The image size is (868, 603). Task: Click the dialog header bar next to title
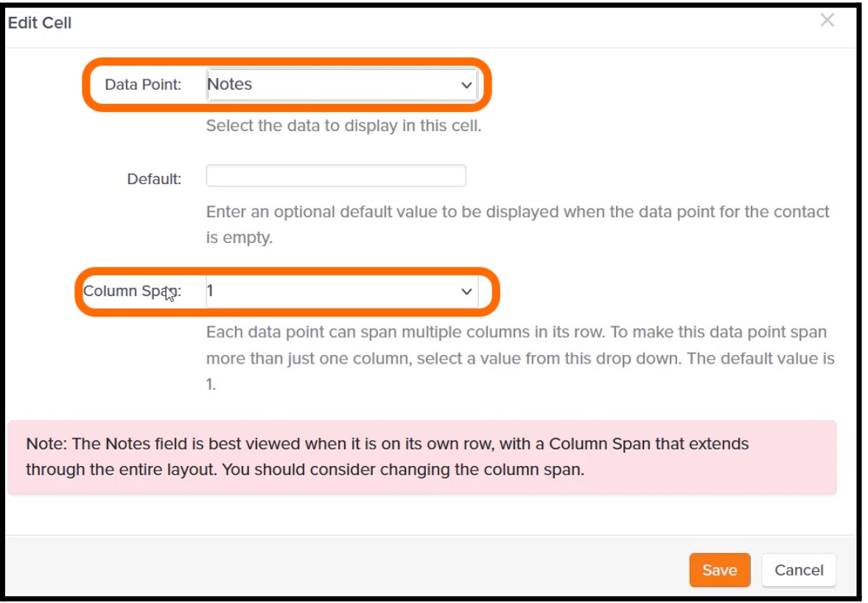click(x=443, y=25)
